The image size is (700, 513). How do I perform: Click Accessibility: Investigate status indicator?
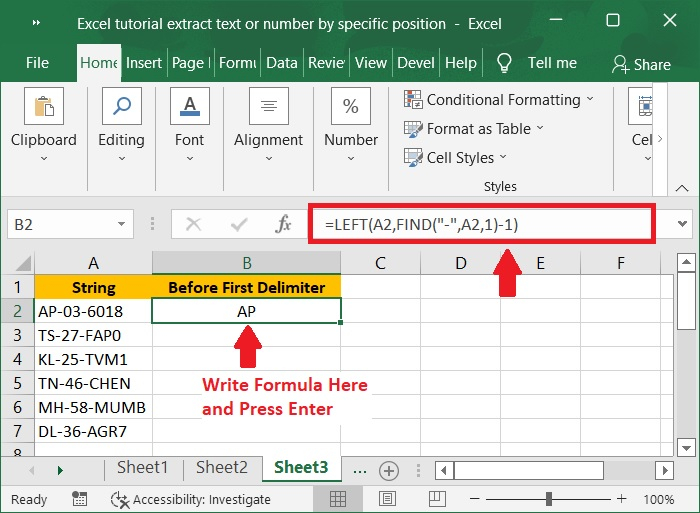pos(191,500)
